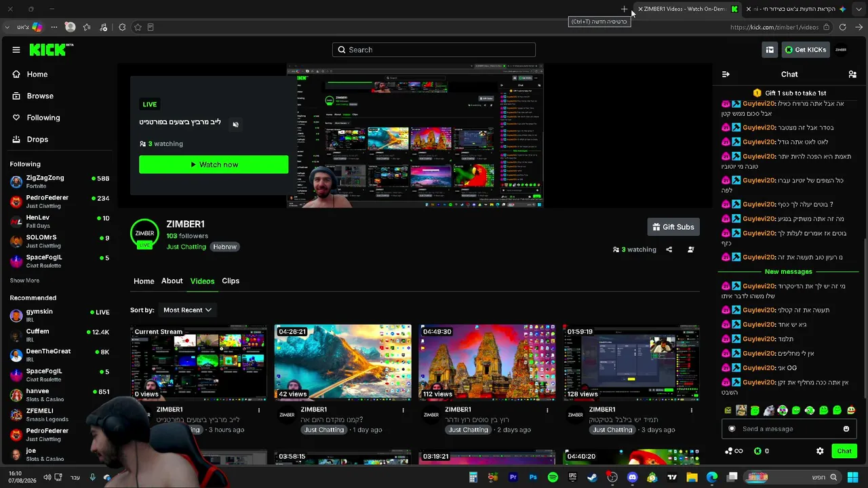Open gymskin channel in Recommended list

59,315
